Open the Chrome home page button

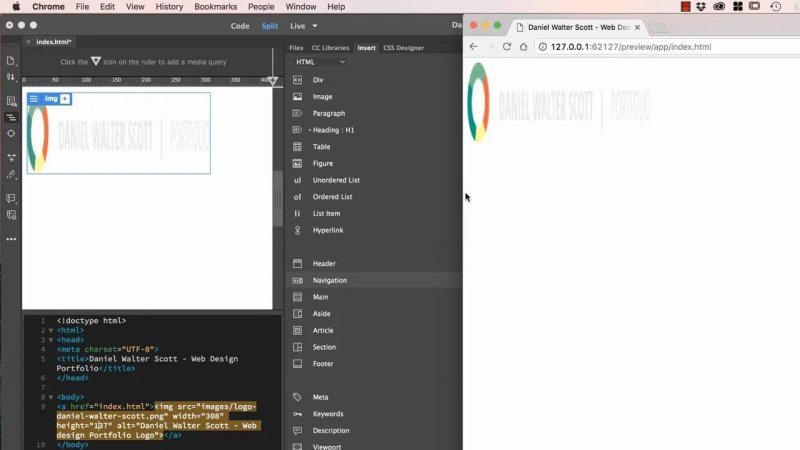pyautogui.click(x=523, y=46)
